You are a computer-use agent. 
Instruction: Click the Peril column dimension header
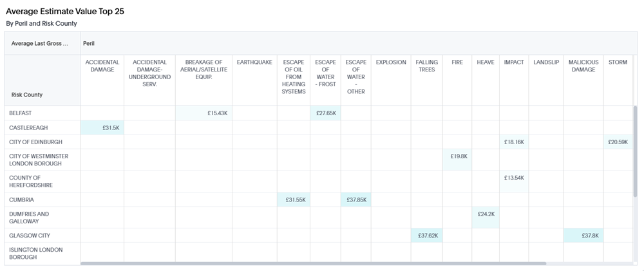89,43
